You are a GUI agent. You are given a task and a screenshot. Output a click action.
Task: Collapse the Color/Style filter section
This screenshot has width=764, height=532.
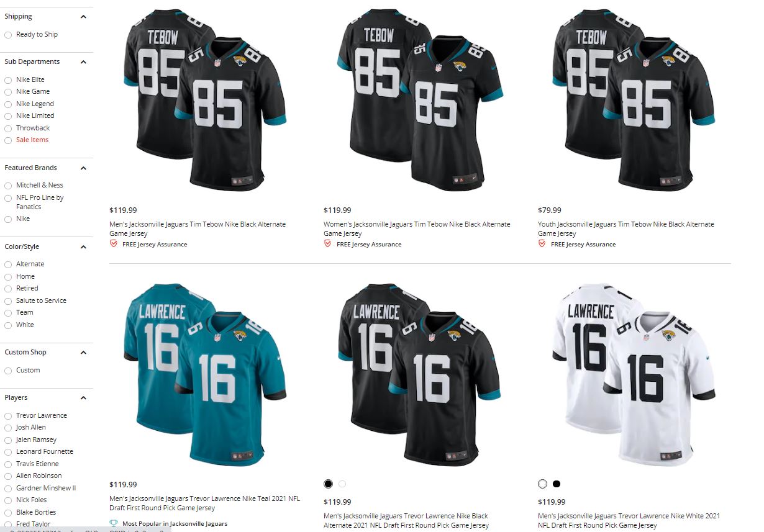(84, 247)
